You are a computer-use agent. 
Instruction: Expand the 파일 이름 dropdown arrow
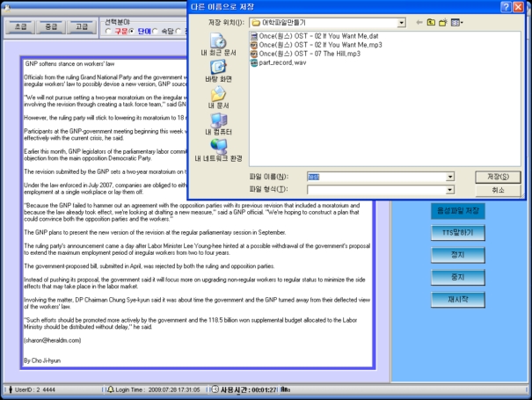pyautogui.click(x=450, y=177)
